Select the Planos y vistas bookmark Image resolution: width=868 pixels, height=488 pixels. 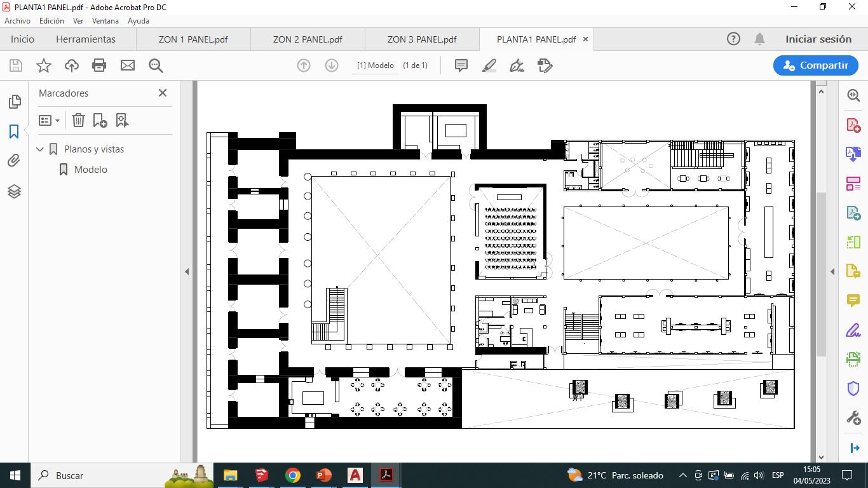click(94, 149)
